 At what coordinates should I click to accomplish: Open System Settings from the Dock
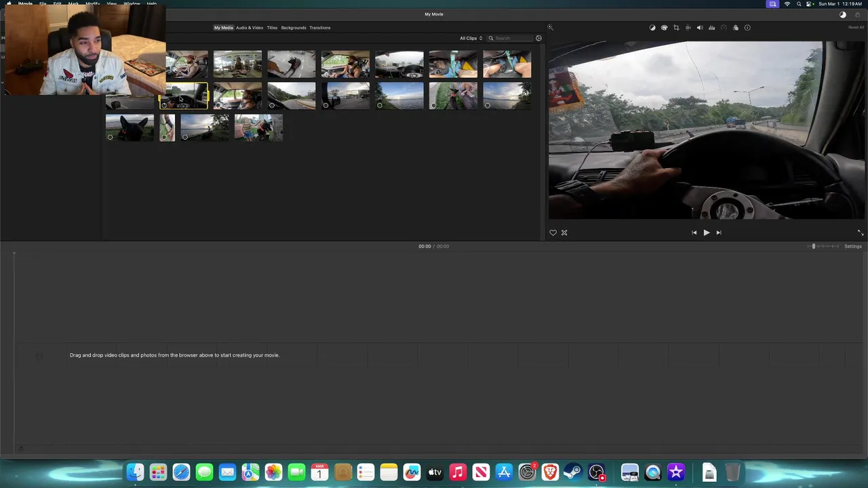coord(527,472)
